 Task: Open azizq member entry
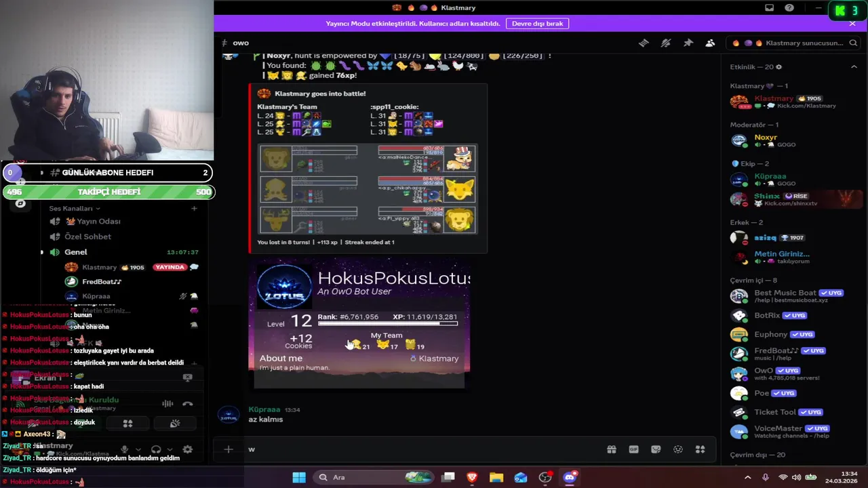[793, 238]
